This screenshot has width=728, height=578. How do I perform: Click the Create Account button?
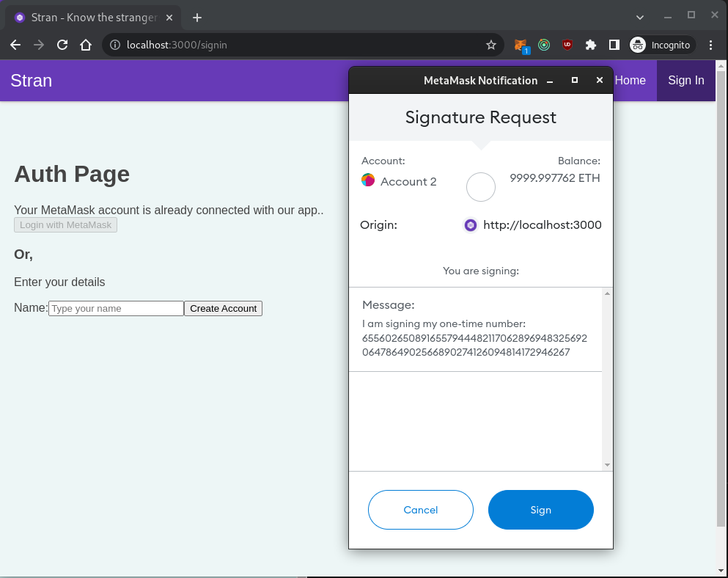[x=224, y=309]
